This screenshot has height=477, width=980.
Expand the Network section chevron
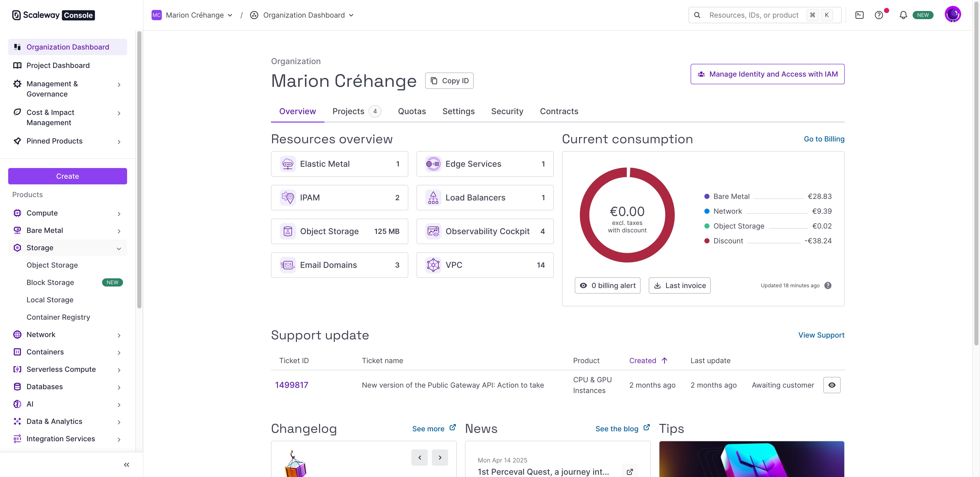[x=119, y=335]
